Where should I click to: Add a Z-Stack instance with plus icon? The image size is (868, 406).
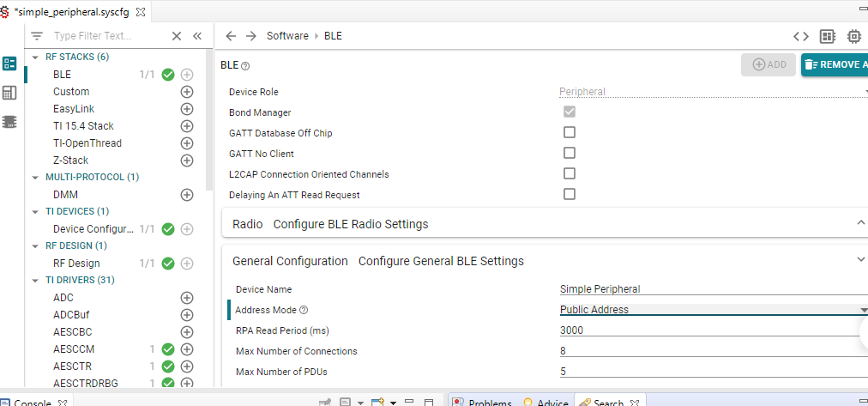coord(187,161)
